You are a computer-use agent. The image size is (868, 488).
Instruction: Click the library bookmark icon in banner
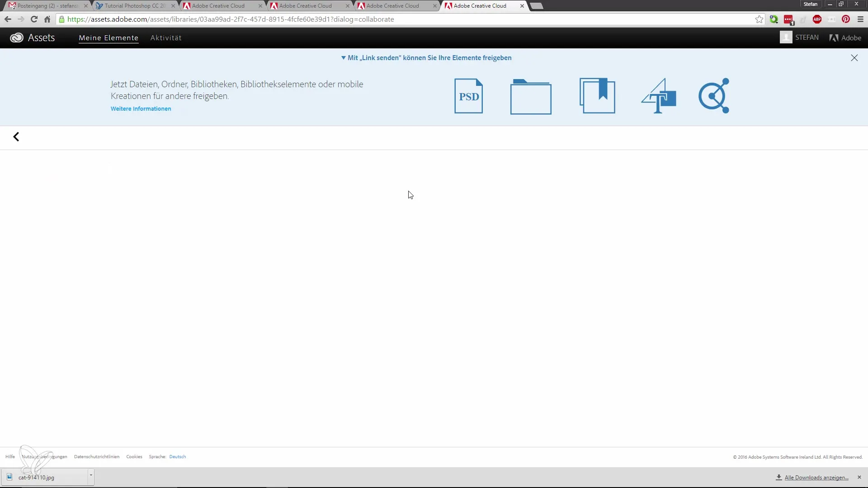[x=597, y=96]
